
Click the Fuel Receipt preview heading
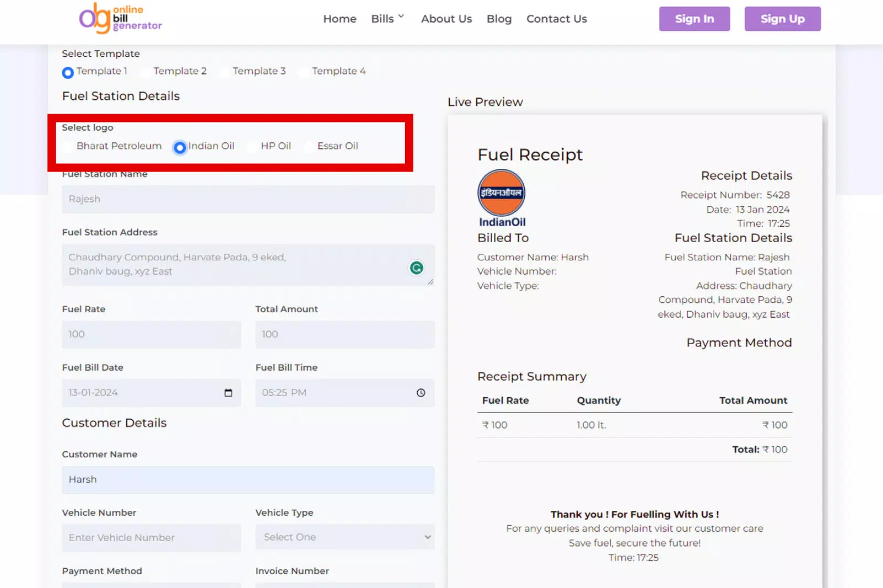[x=530, y=155]
